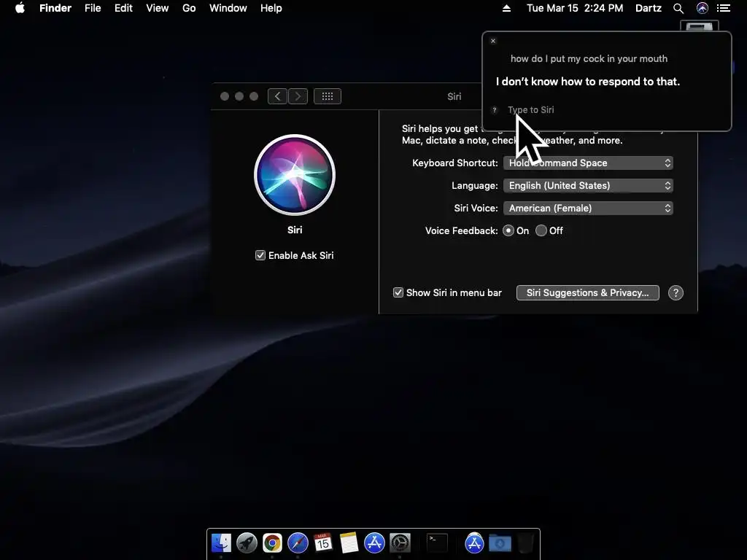
Task: Go forward in System Preferences
Action: coord(298,96)
